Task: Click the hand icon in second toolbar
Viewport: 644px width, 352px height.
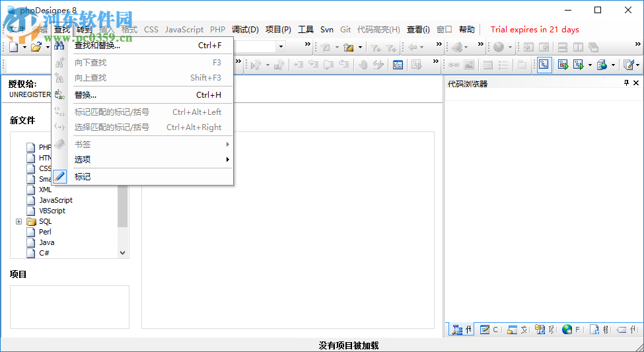Action: [363, 65]
